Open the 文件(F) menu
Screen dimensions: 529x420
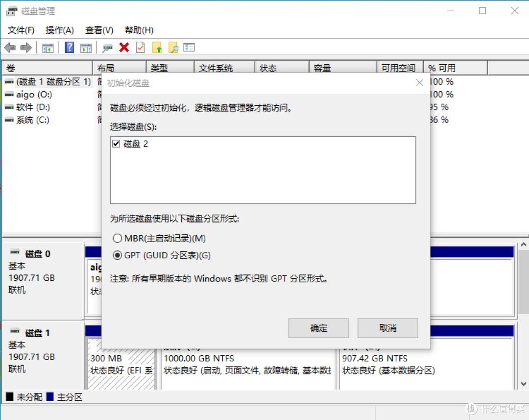click(x=21, y=30)
